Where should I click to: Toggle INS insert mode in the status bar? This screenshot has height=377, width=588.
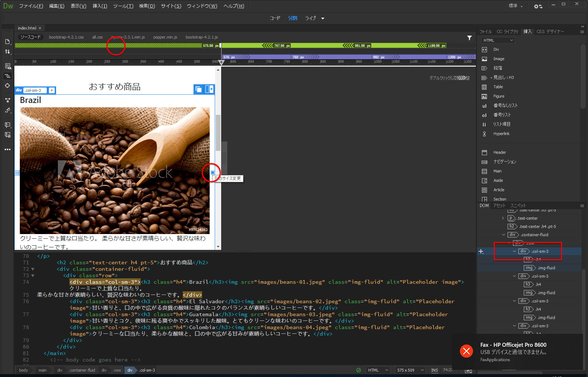click(x=434, y=370)
